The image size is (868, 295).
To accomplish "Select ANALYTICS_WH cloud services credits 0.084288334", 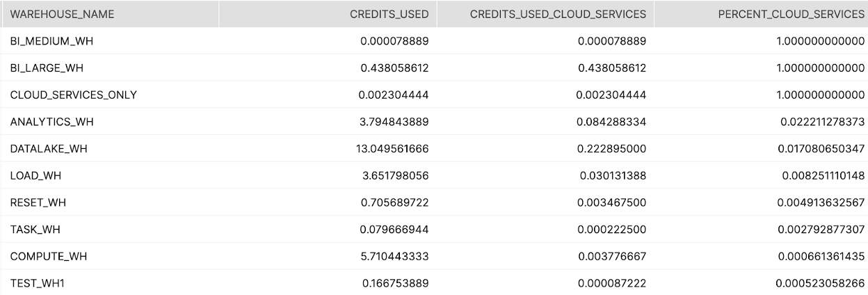I will click(612, 122).
